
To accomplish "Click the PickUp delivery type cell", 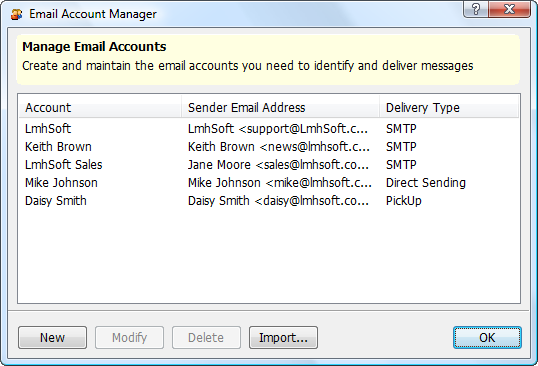I will (x=404, y=201).
